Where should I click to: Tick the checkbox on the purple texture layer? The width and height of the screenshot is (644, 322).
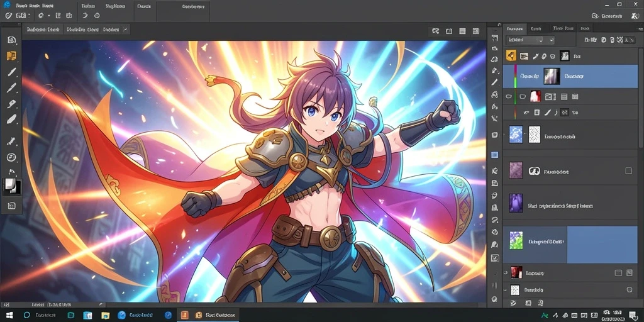tap(628, 170)
